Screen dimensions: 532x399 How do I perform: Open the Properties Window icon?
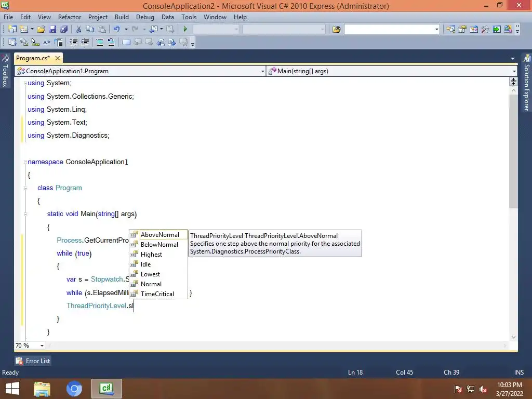point(462,29)
